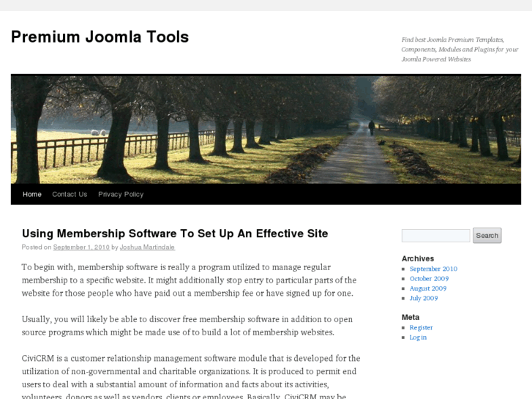Click the Meta sidebar heading
This screenshot has width=532, height=399.
coord(411,317)
